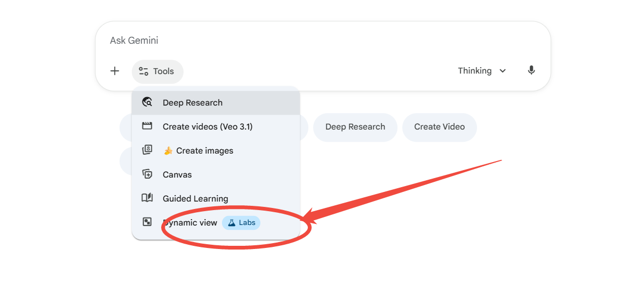Select Deep Research from Tools menu
Image resolution: width=644 pixels, height=281 pixels.
pyautogui.click(x=216, y=103)
